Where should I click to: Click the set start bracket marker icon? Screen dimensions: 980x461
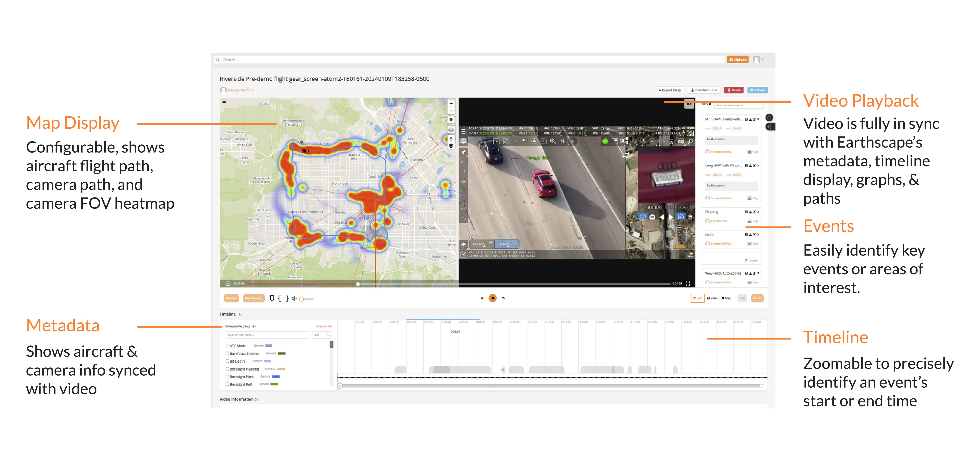pos(280,299)
